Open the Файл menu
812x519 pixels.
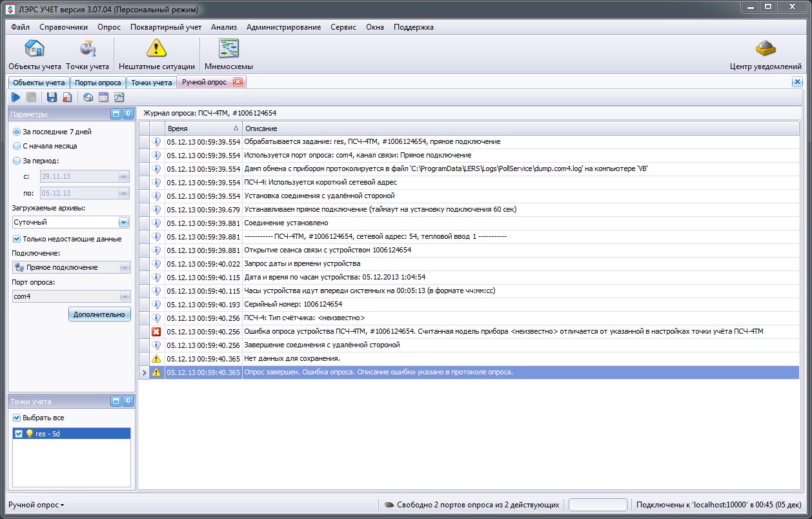20,27
